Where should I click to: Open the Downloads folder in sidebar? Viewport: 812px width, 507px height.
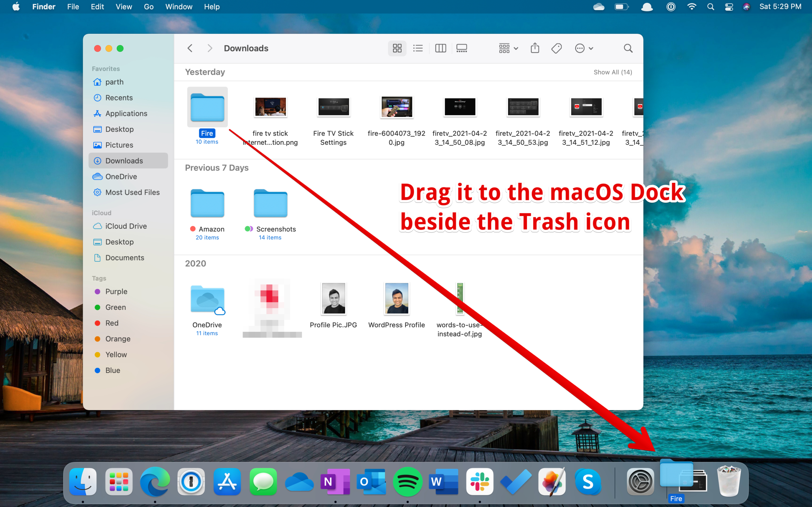123,160
